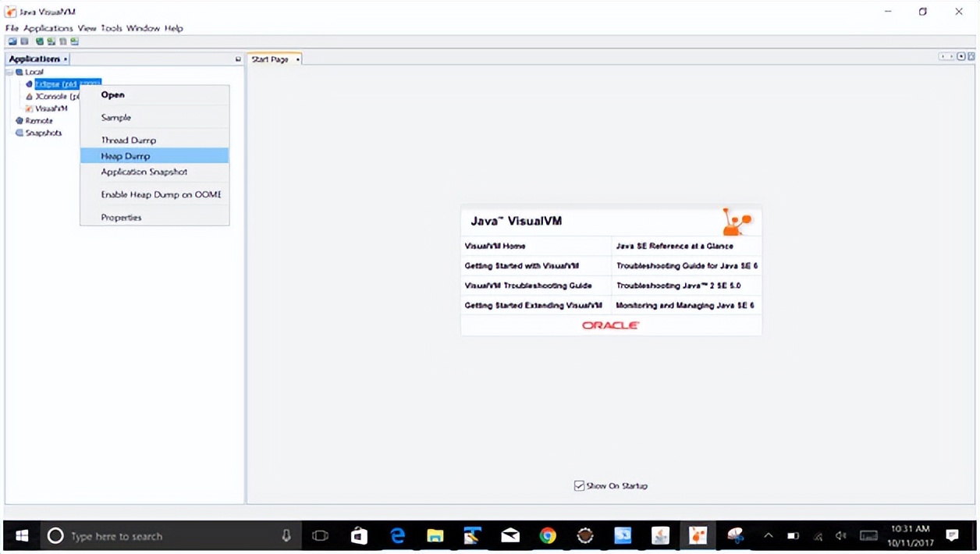This screenshot has width=980, height=554.
Task: Collapse the Local tree node
Action: [9, 72]
